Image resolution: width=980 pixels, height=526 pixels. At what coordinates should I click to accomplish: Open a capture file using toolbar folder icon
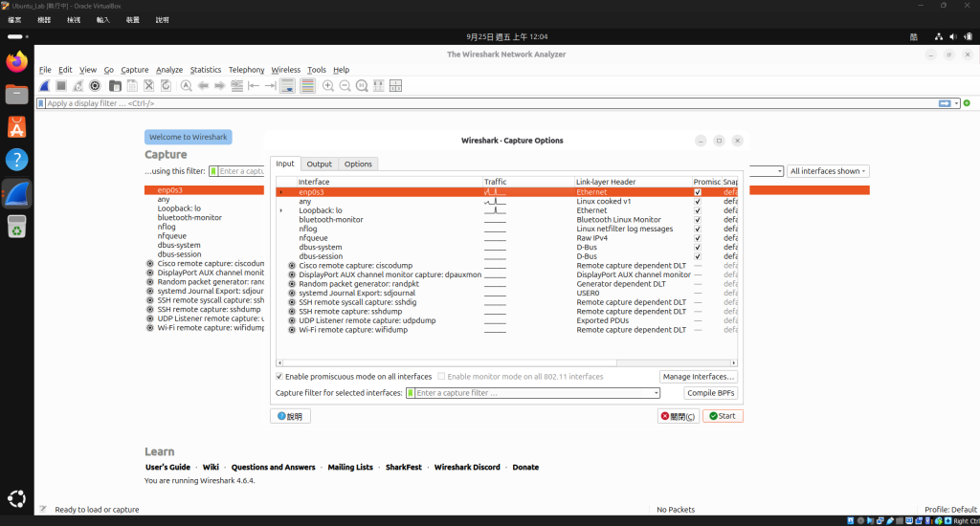click(x=115, y=86)
